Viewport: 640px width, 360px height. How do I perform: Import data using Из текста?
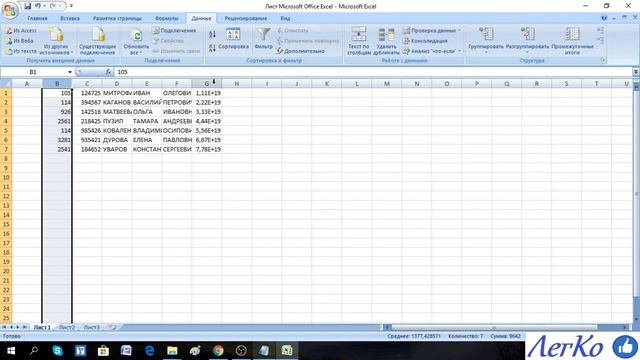pyautogui.click(x=21, y=51)
